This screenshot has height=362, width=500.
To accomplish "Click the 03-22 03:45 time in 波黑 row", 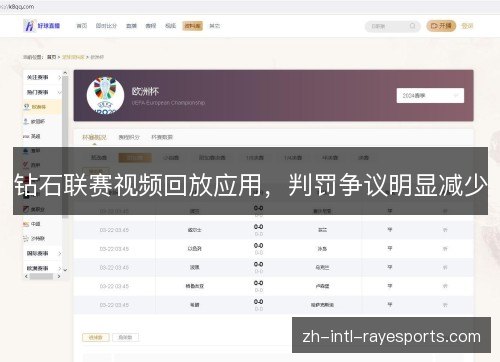I will point(114,267).
